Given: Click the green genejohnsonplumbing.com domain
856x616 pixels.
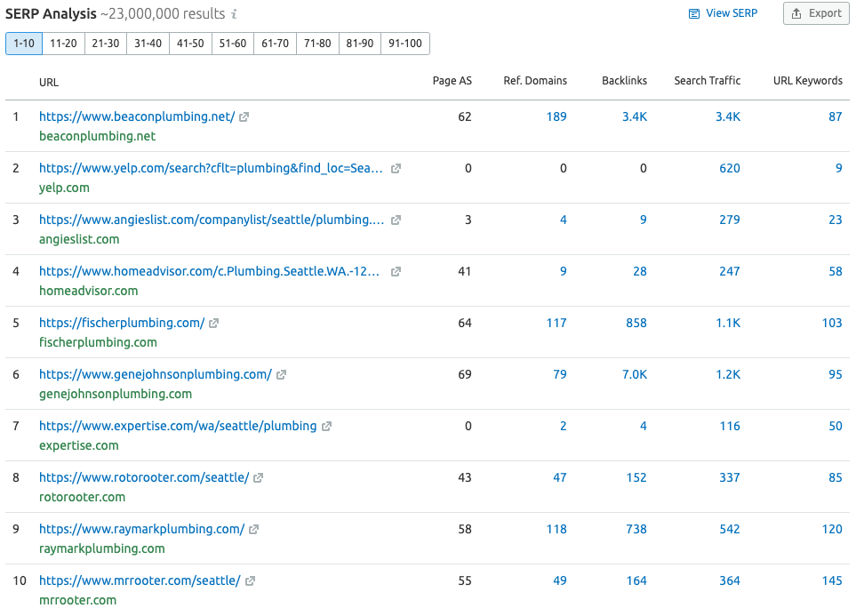Looking at the screenshot, I should click(116, 394).
